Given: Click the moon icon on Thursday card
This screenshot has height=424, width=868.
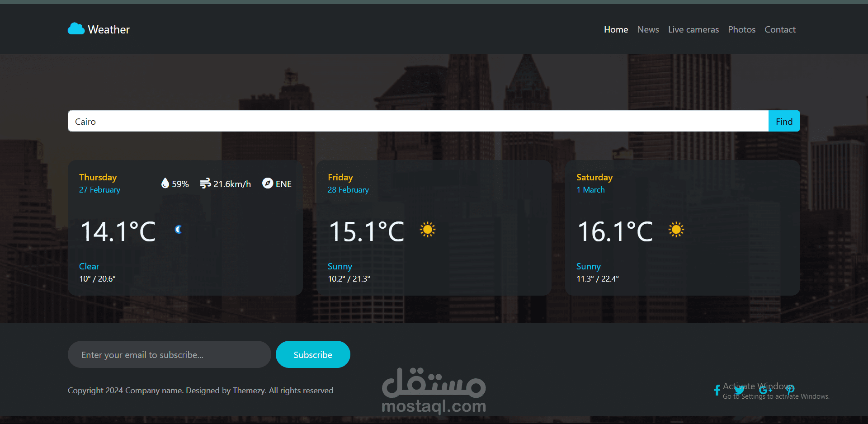Looking at the screenshot, I should [x=179, y=230].
